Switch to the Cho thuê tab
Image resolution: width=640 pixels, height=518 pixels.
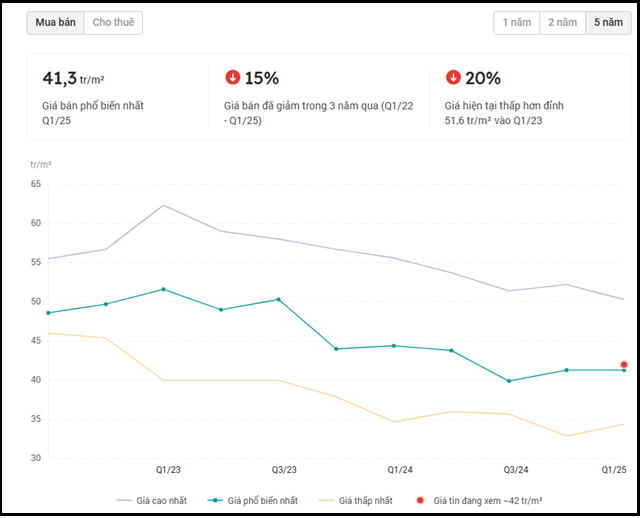[113, 23]
